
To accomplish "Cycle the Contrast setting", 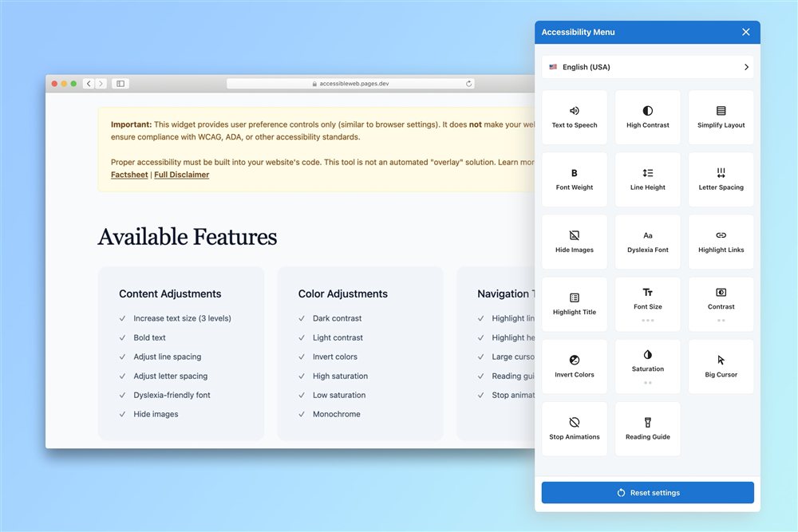I will [721, 304].
